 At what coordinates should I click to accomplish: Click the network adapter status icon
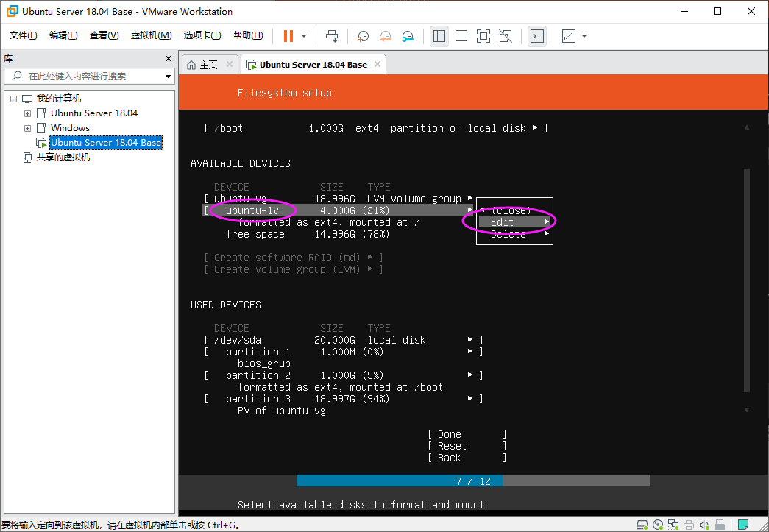[x=673, y=525]
